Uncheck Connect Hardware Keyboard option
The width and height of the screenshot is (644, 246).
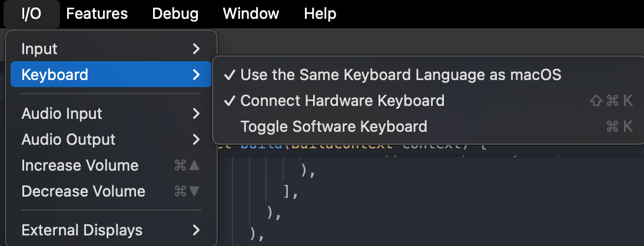click(x=342, y=101)
